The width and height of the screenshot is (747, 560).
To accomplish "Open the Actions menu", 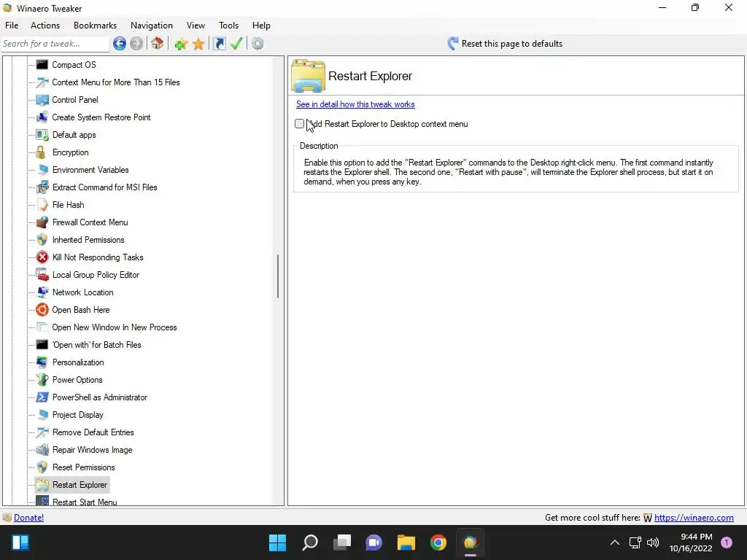I will coord(45,26).
